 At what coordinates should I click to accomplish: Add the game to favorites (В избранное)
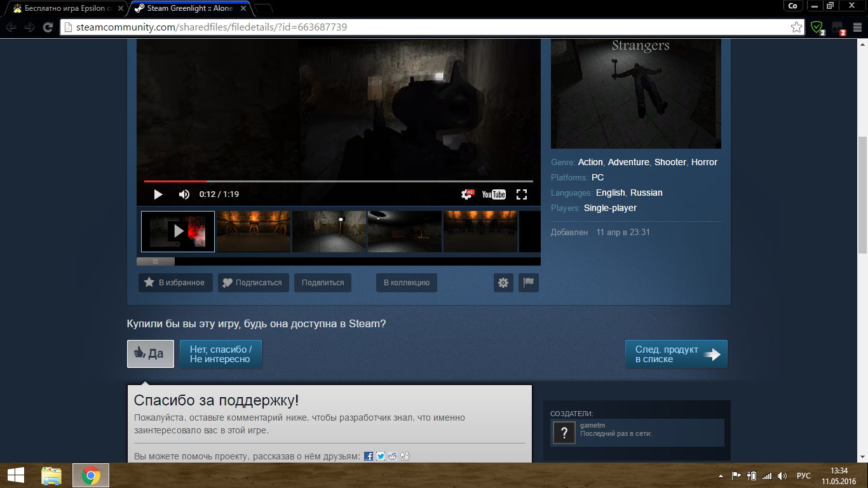[175, 283]
